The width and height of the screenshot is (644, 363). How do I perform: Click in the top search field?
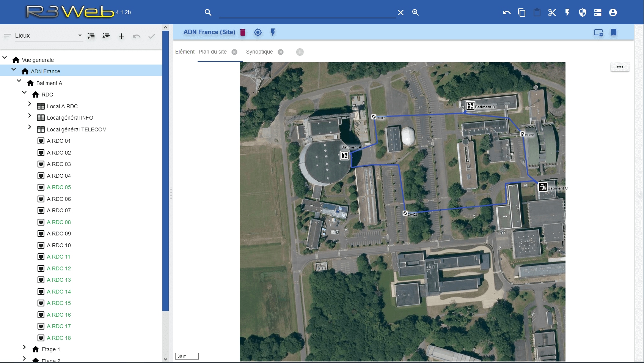[307, 13]
